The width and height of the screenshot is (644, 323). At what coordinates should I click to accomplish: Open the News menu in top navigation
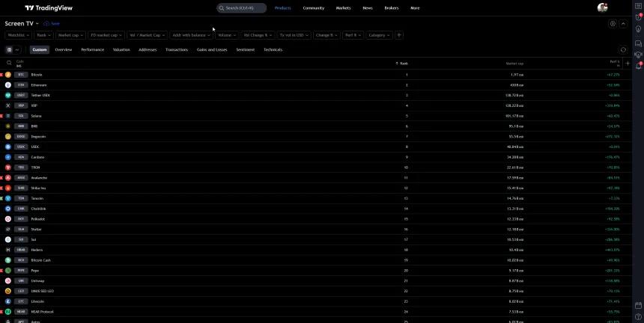coord(368,7)
